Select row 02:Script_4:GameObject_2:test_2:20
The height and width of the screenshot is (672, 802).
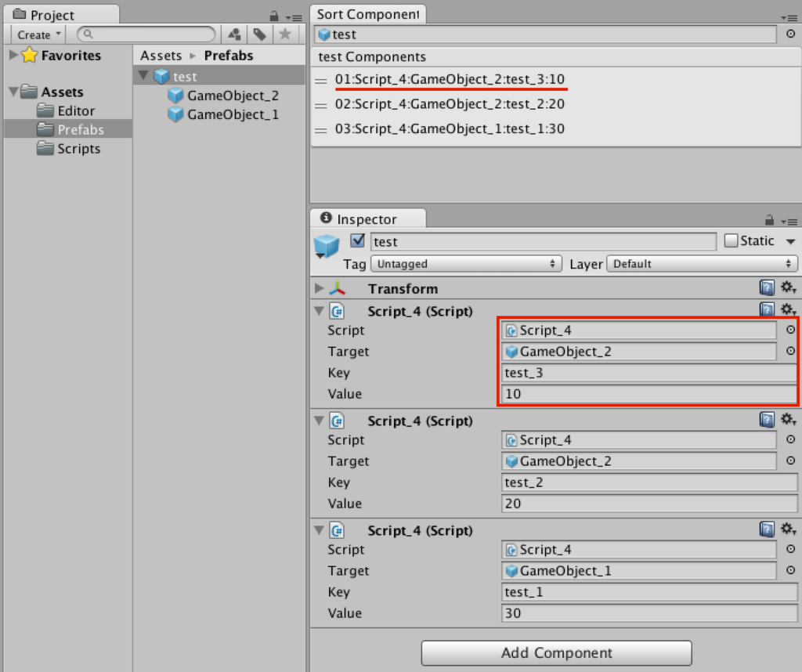[556, 104]
